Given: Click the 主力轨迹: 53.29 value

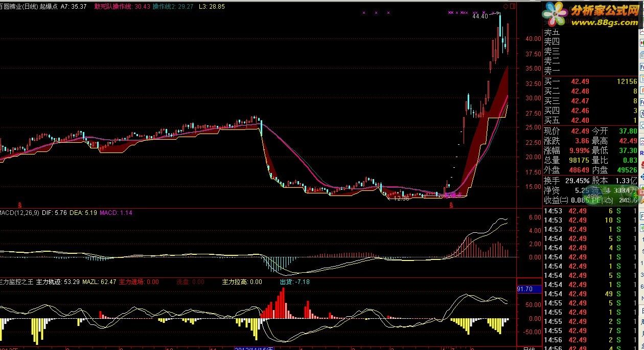Looking at the screenshot, I should tap(58, 282).
